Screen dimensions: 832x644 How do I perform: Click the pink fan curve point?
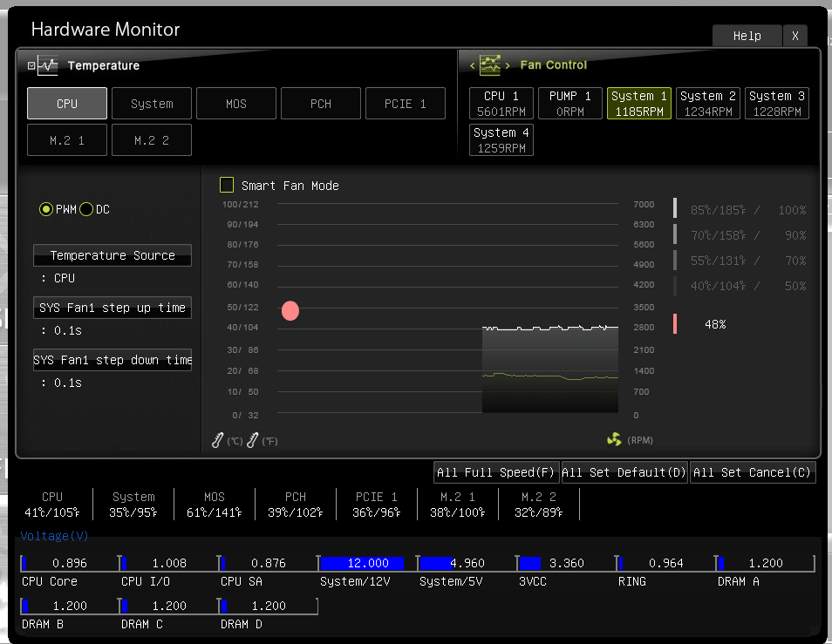(290, 310)
